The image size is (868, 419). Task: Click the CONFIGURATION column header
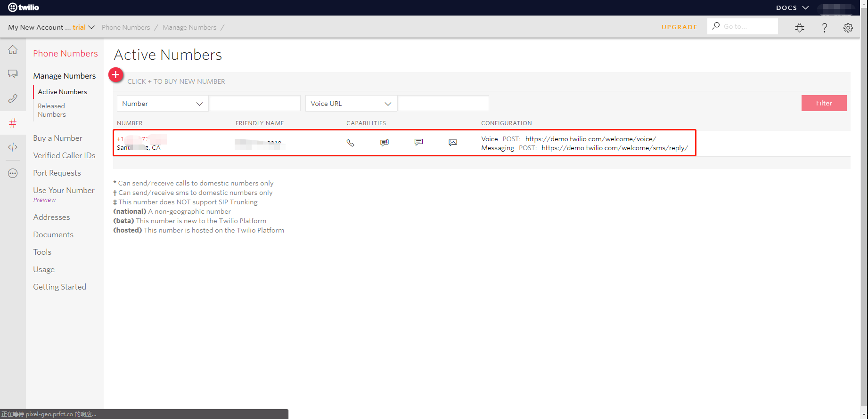pyautogui.click(x=507, y=123)
